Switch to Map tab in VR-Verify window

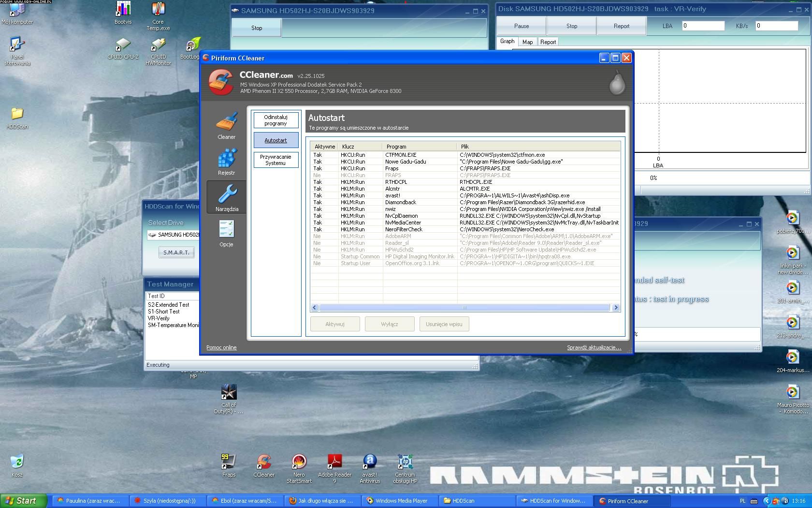[527, 42]
